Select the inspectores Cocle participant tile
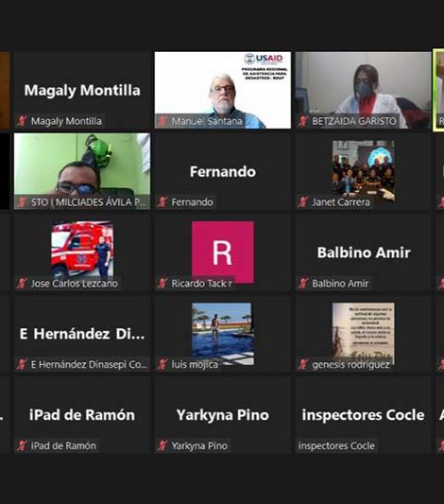 point(363,415)
